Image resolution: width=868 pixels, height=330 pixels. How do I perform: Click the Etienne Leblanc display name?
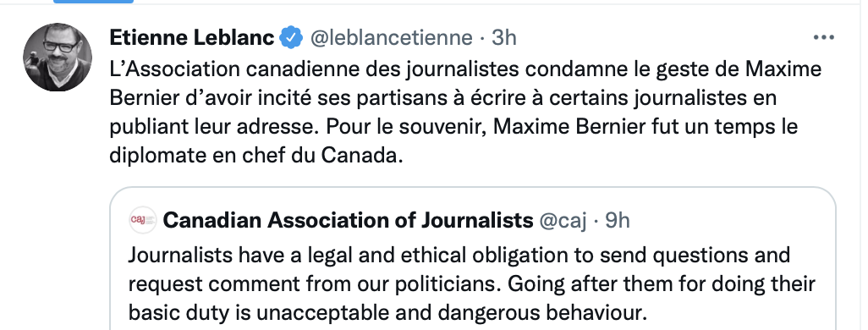point(191,37)
